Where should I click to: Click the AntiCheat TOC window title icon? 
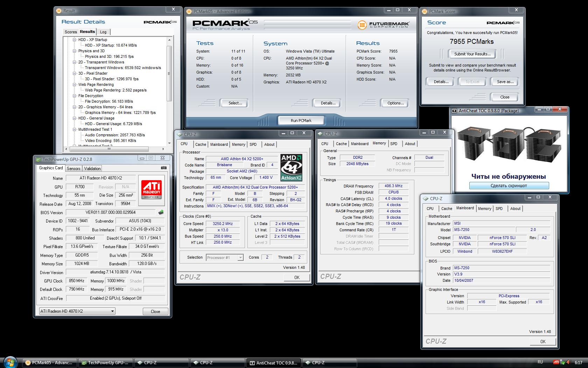[x=454, y=110]
